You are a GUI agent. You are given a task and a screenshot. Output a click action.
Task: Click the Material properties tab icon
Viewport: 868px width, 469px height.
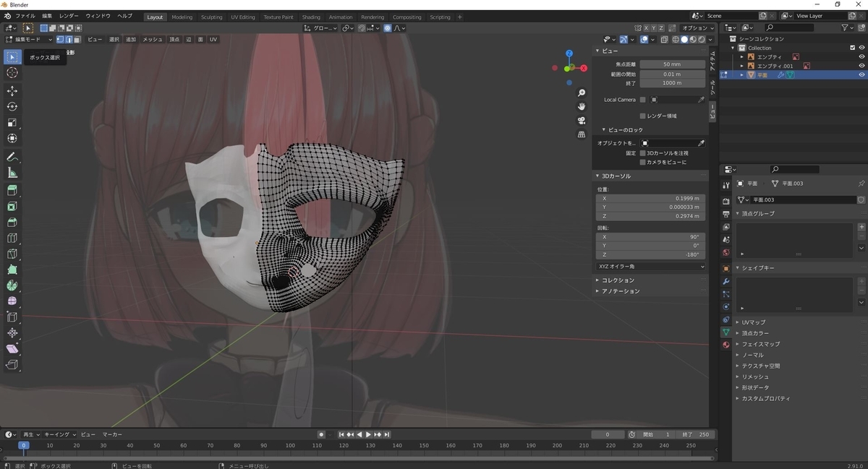point(726,345)
